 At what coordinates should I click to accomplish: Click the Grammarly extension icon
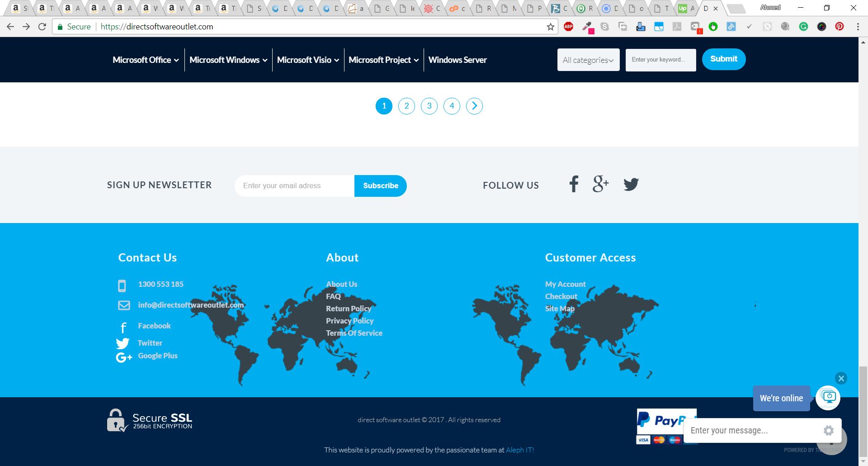[x=803, y=27]
